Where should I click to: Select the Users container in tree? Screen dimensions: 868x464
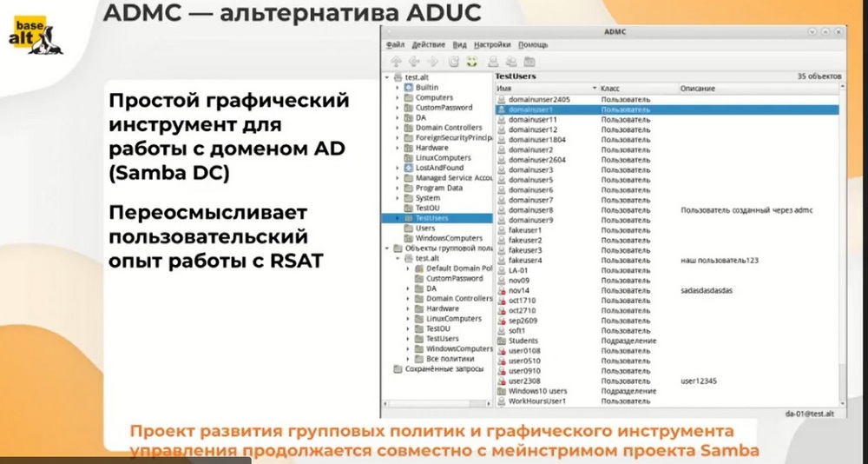click(x=425, y=228)
